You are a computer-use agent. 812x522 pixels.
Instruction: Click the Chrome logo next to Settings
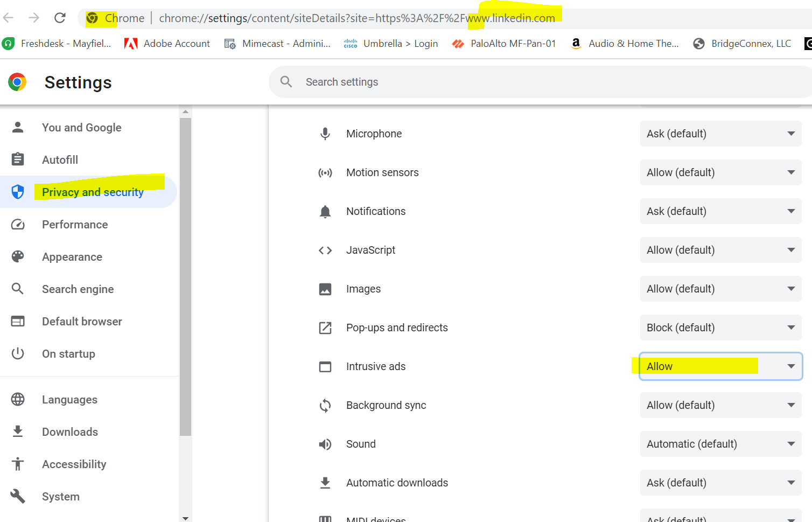coord(17,82)
